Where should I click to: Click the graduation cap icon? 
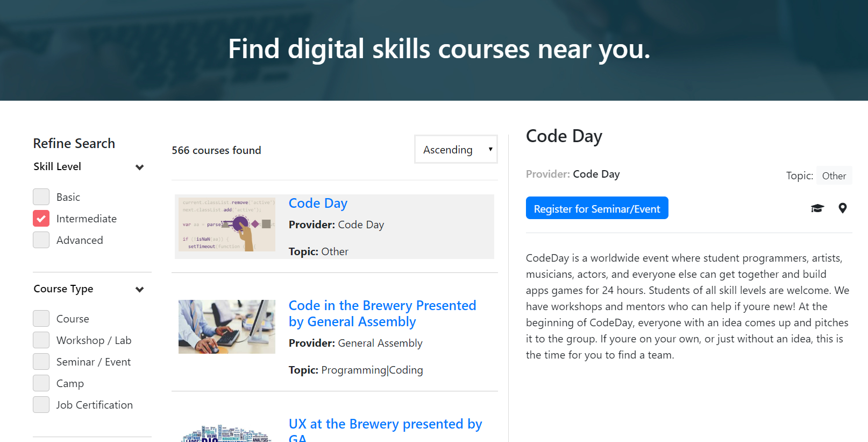pyautogui.click(x=817, y=208)
